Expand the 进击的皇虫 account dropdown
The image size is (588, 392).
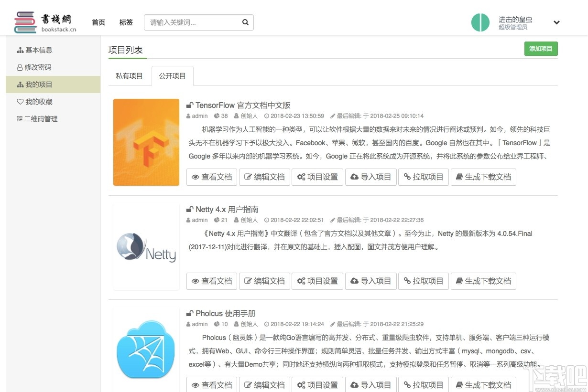[x=556, y=22]
